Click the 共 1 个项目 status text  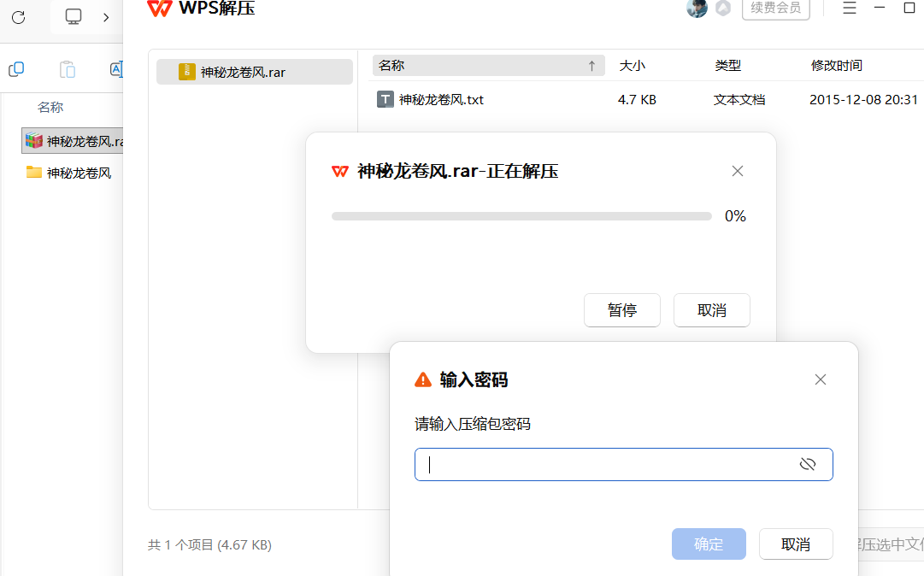tap(209, 544)
